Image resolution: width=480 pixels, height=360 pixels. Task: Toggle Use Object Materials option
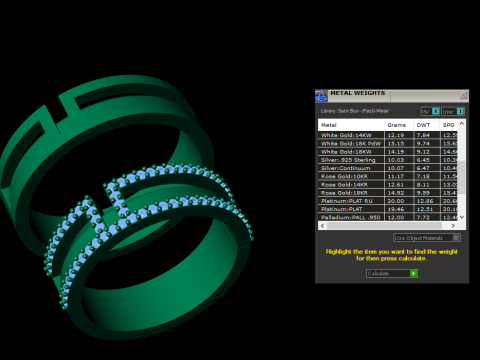click(427, 238)
